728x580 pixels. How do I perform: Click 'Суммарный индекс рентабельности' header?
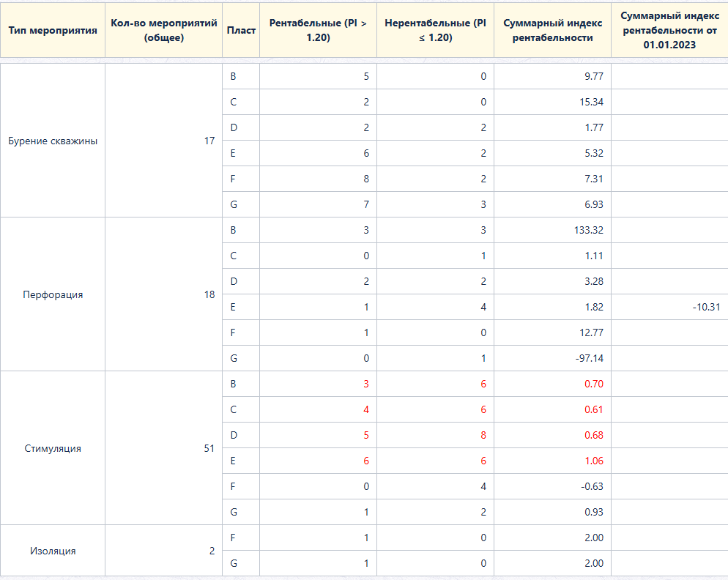tap(552, 30)
